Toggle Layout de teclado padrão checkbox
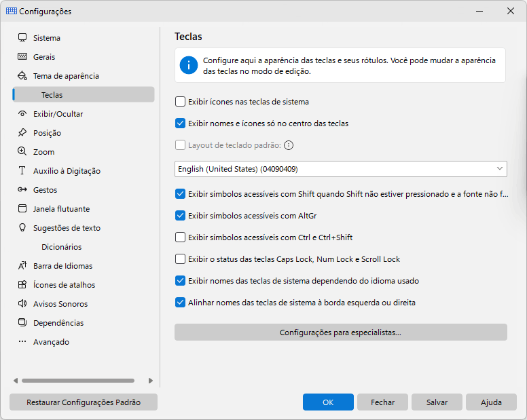The image size is (527, 420). (180, 145)
